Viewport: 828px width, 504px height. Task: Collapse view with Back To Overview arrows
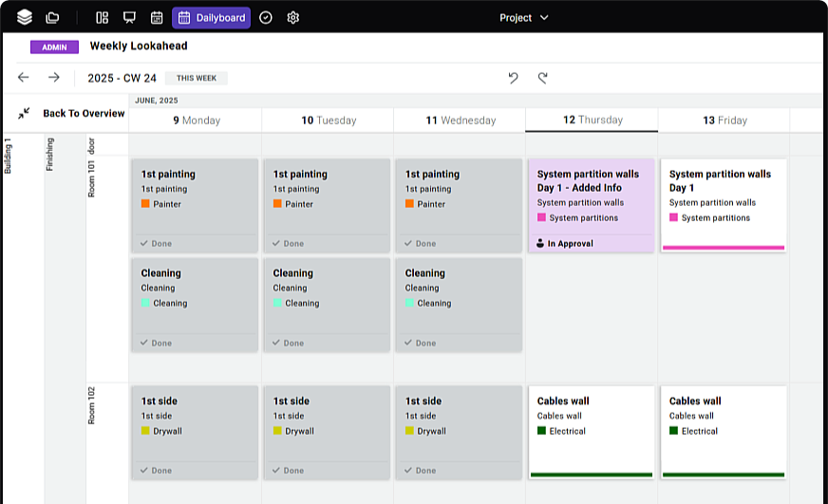click(24, 114)
